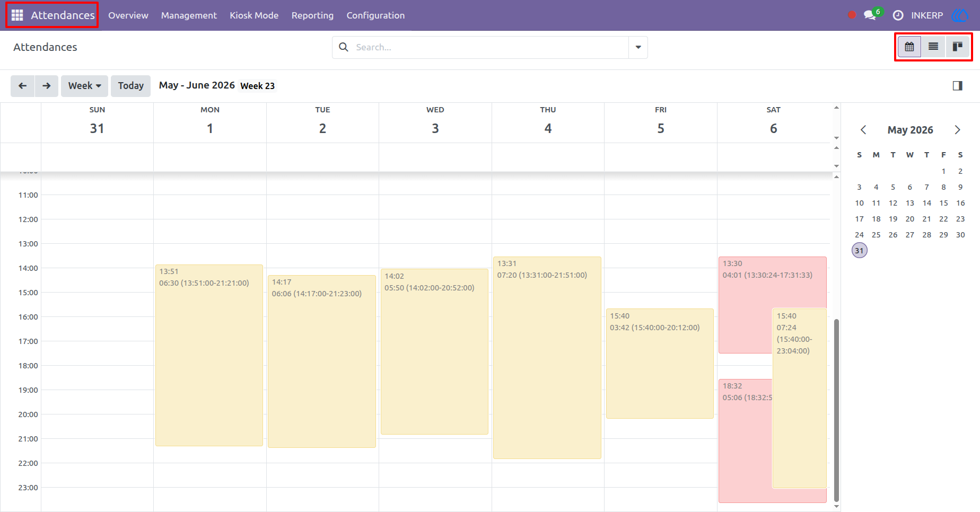Select day 20 in mini calendar
The image size is (980, 512).
[x=909, y=219]
